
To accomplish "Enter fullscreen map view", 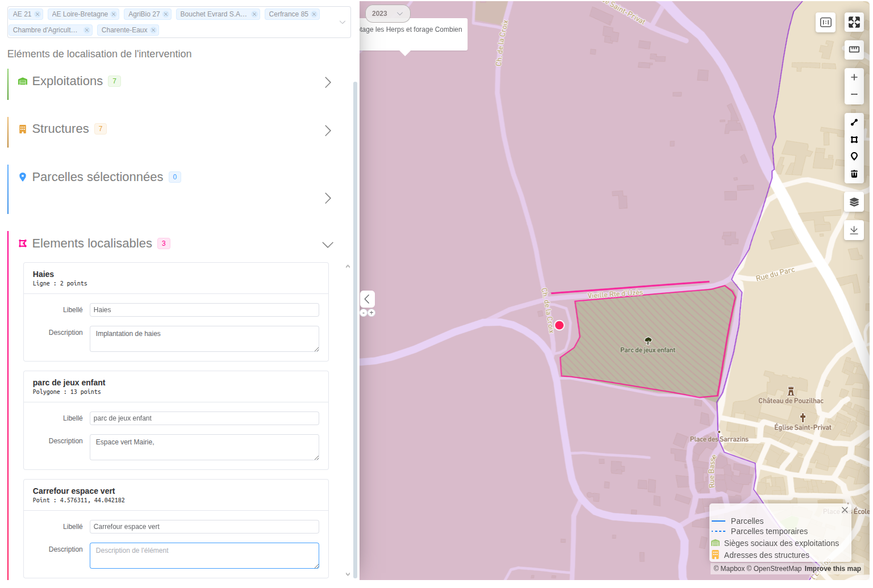I will tap(854, 22).
